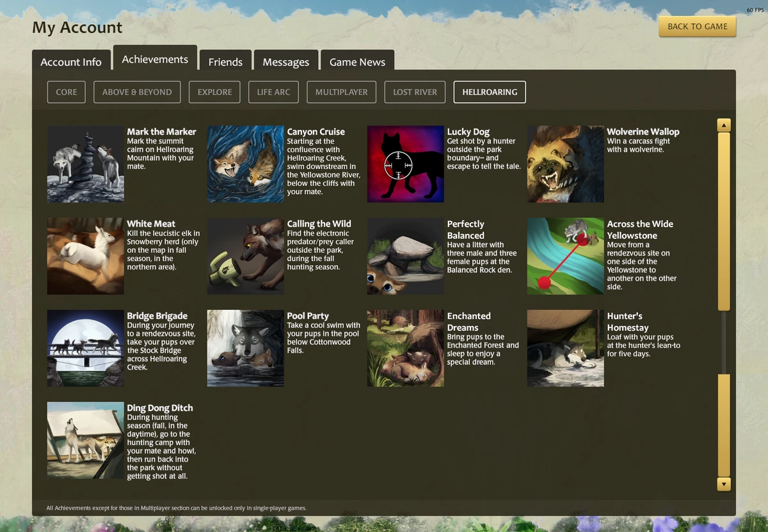This screenshot has height=532, width=768.
Task: Open the CORE achievements category
Action: [x=66, y=92]
